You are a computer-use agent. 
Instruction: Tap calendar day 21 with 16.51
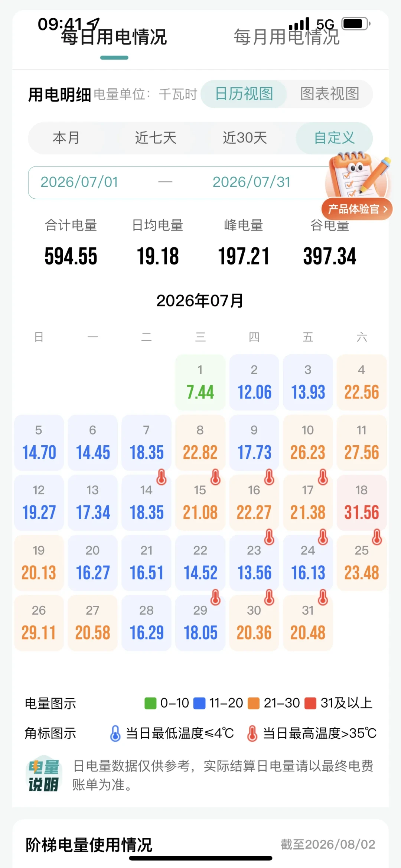point(146,563)
